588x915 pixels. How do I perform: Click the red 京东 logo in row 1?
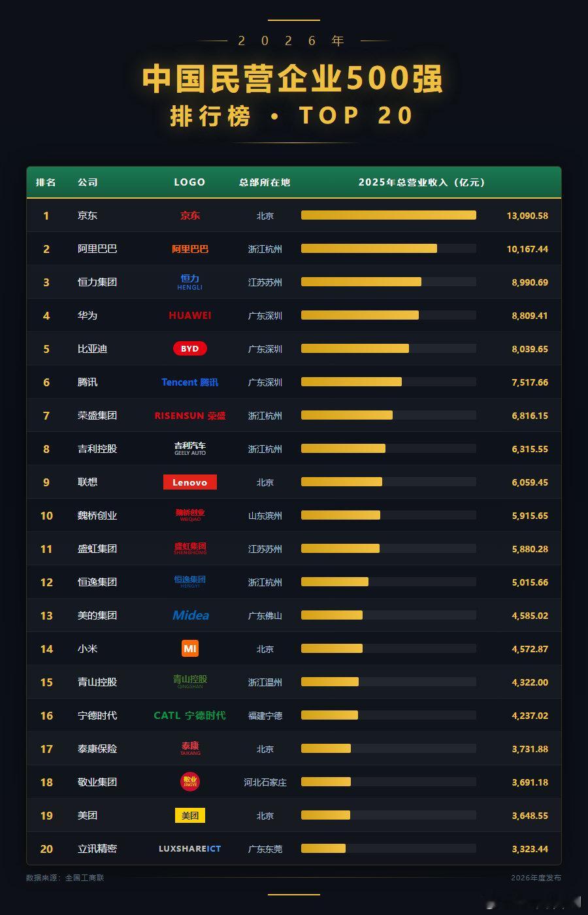coord(190,215)
